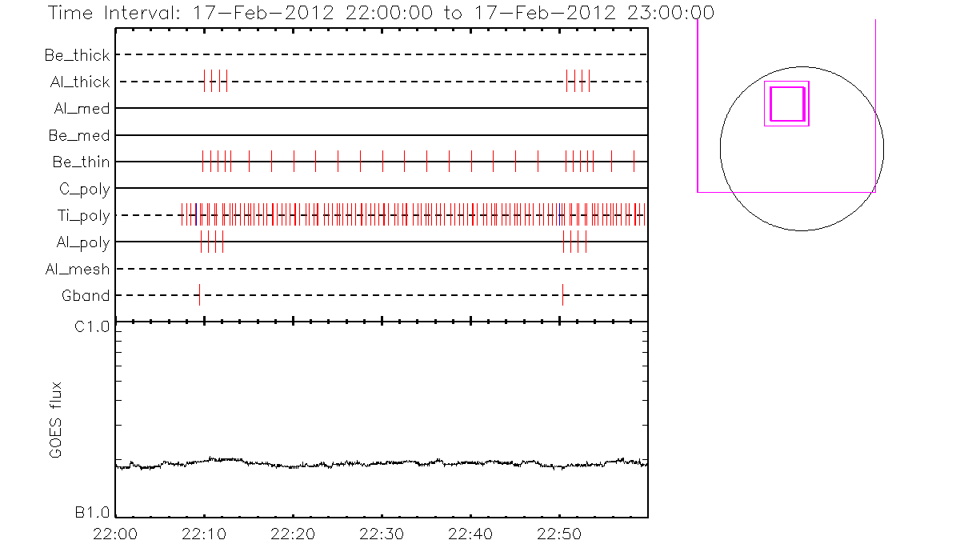Viewport: 960px width, 560px height.
Task: Click the 22:30 time axis label
Action: (x=382, y=533)
